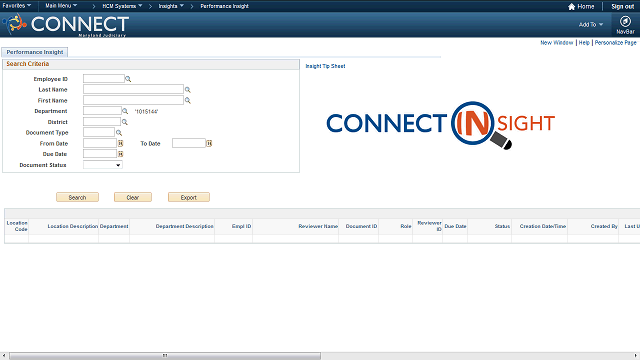Click the Personalize Page link
The image size is (640, 360).
click(x=616, y=42)
